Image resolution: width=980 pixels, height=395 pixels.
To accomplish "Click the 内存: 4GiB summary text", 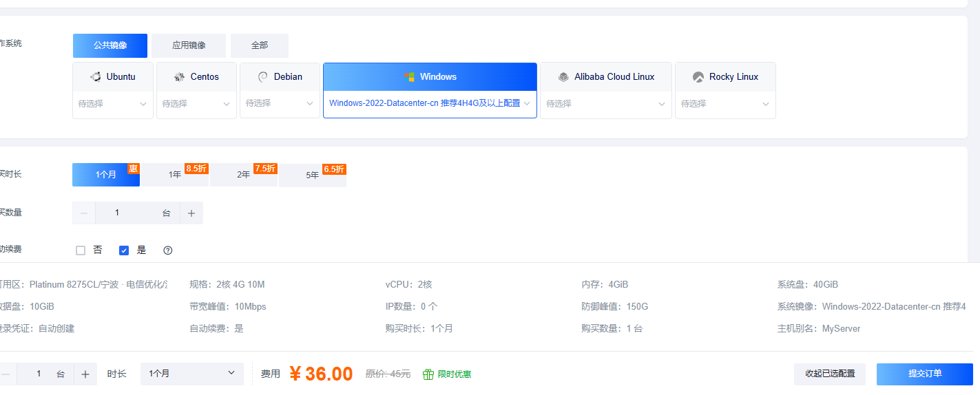I will [605, 284].
